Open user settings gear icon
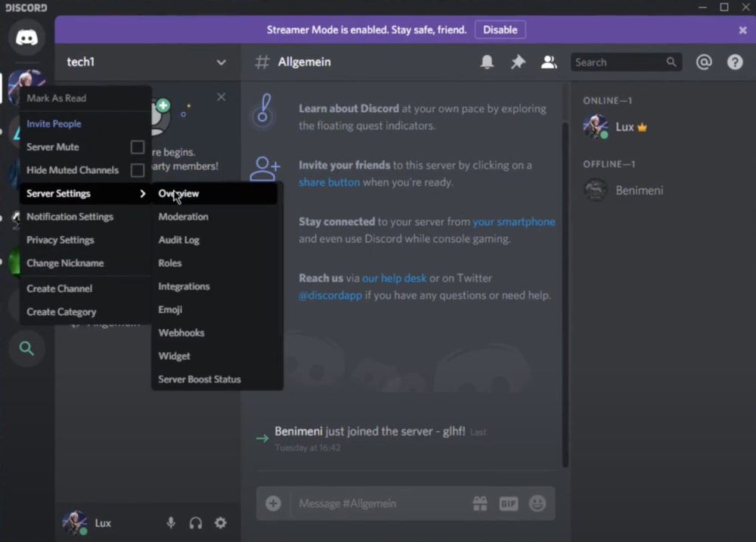This screenshot has height=542, width=756. pos(220,523)
